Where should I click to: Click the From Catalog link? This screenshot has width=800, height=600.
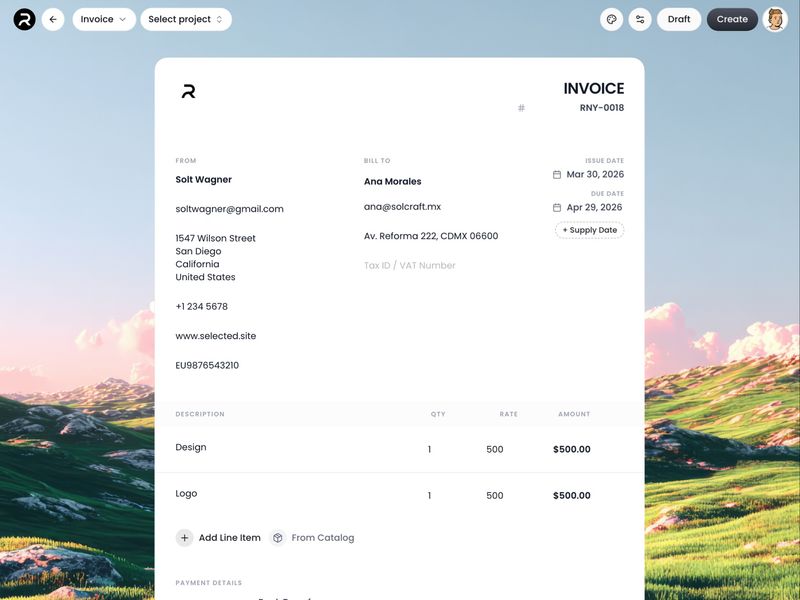pyautogui.click(x=321, y=537)
